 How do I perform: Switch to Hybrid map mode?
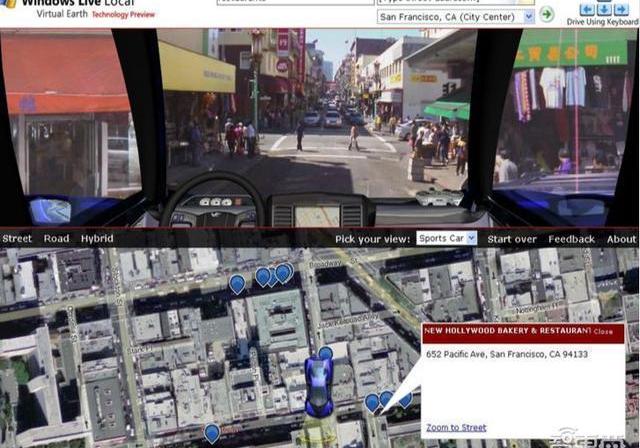[x=97, y=239]
